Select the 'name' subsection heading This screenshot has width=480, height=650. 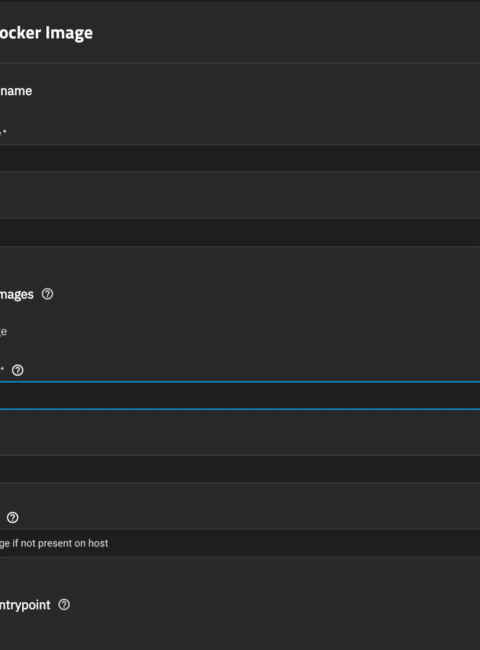[16, 91]
